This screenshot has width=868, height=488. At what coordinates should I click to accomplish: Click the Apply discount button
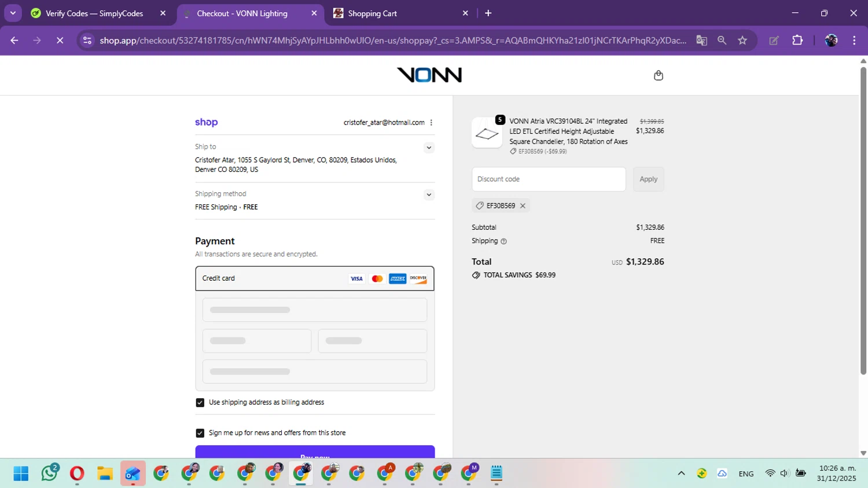(648, 179)
